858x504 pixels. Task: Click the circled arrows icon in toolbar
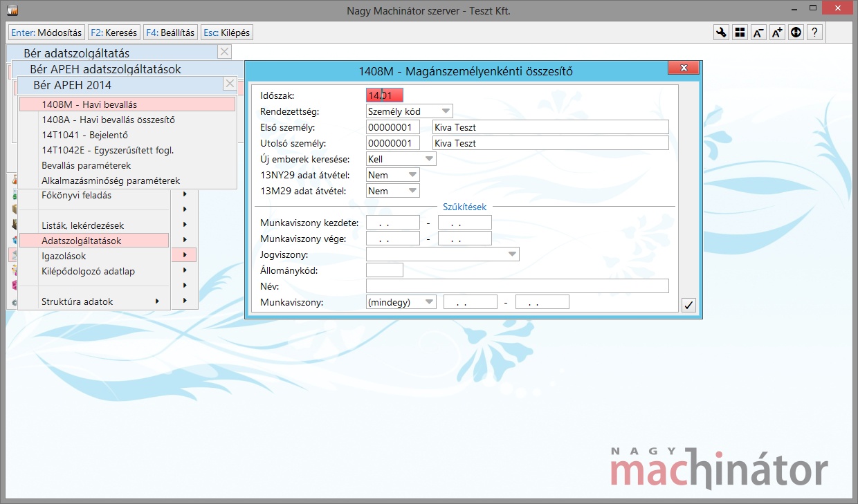coord(796,32)
